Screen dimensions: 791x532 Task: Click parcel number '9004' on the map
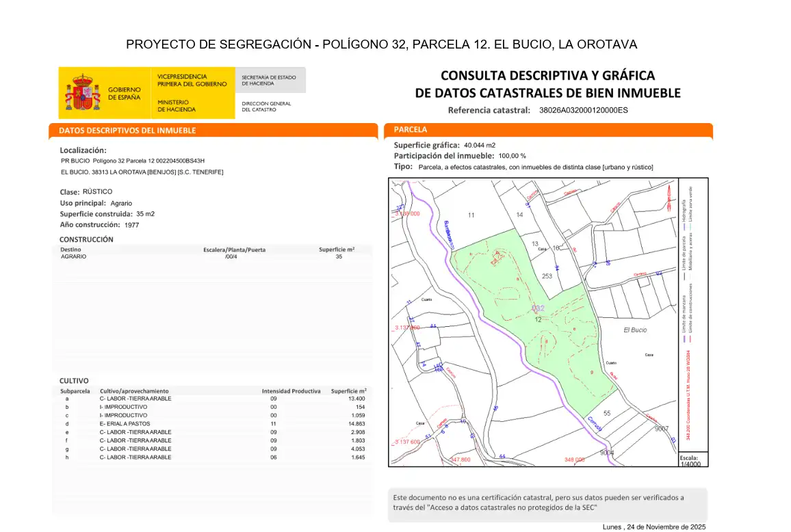[x=607, y=453]
